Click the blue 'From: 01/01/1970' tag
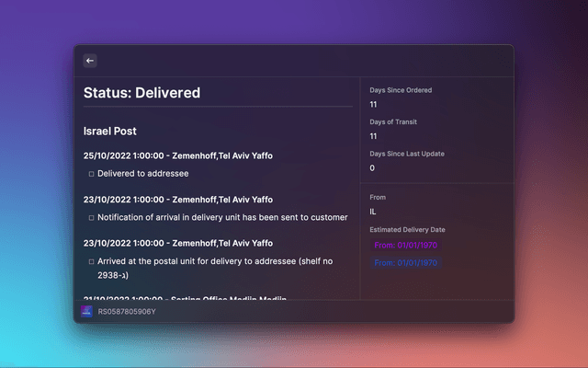The width and height of the screenshot is (588, 368). click(404, 263)
